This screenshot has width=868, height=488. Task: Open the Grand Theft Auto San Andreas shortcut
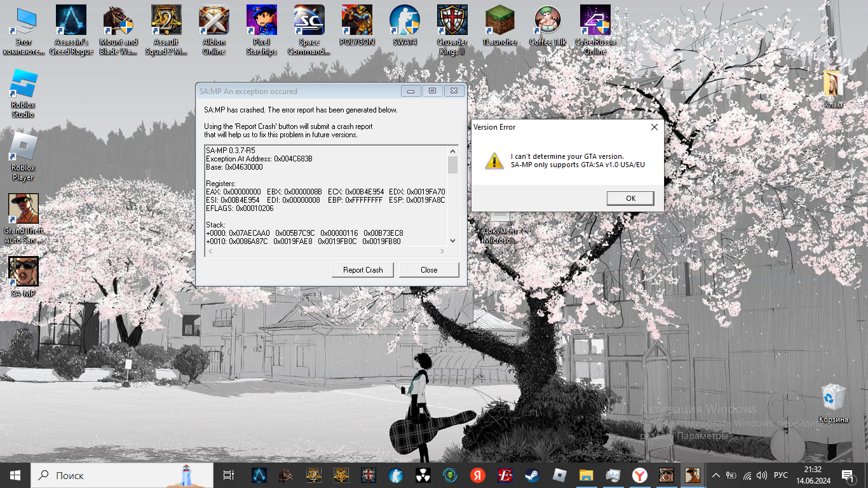[x=24, y=210]
